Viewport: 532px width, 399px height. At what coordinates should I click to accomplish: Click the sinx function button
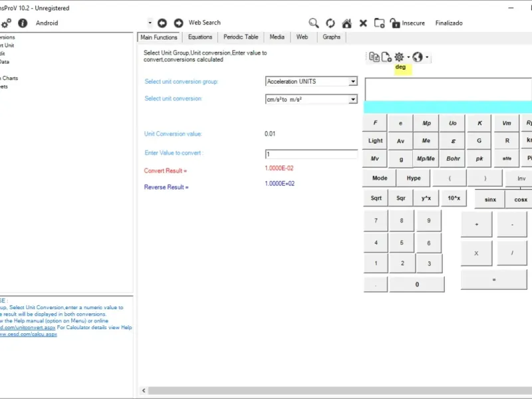click(490, 199)
